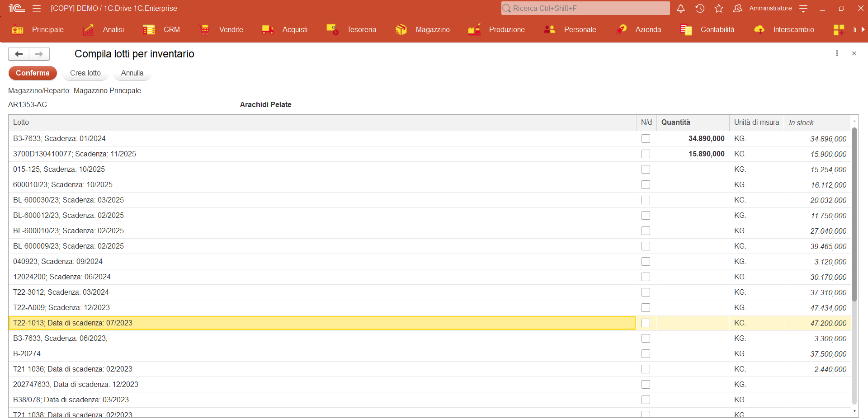Toggle N/d checkbox for lot 3700D130410077

(x=646, y=154)
